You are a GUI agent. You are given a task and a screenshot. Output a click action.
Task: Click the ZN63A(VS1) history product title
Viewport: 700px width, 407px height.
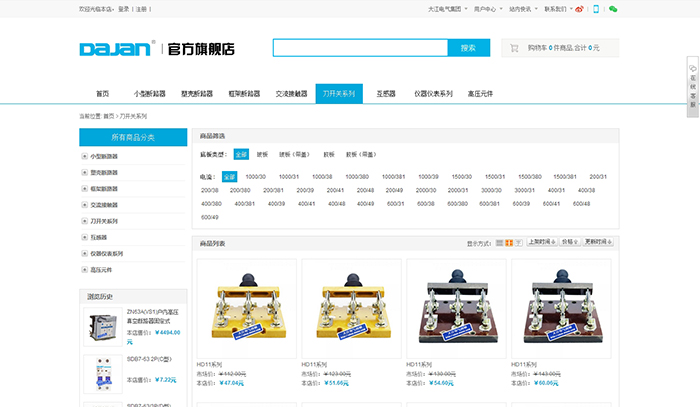coord(153,316)
